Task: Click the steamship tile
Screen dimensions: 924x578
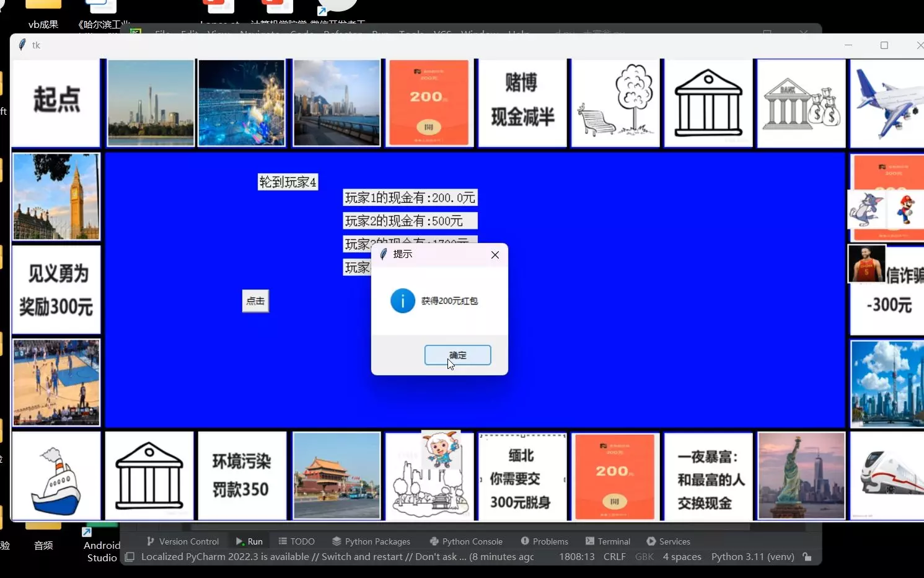Action: click(56, 476)
